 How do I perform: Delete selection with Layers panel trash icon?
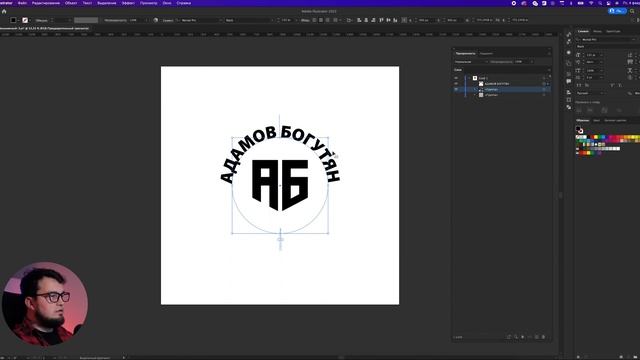coord(543,337)
